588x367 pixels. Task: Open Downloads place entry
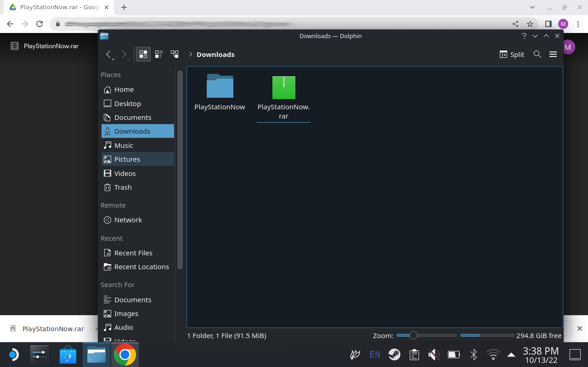[138, 131]
